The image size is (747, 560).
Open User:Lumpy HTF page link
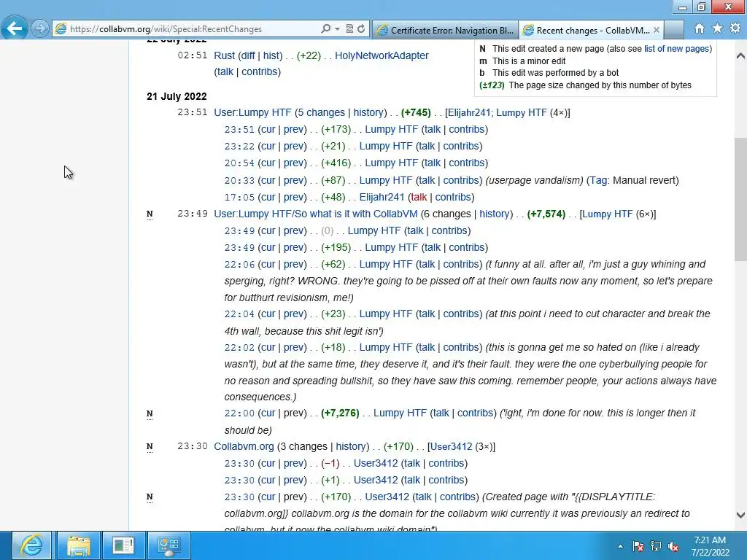pos(252,112)
